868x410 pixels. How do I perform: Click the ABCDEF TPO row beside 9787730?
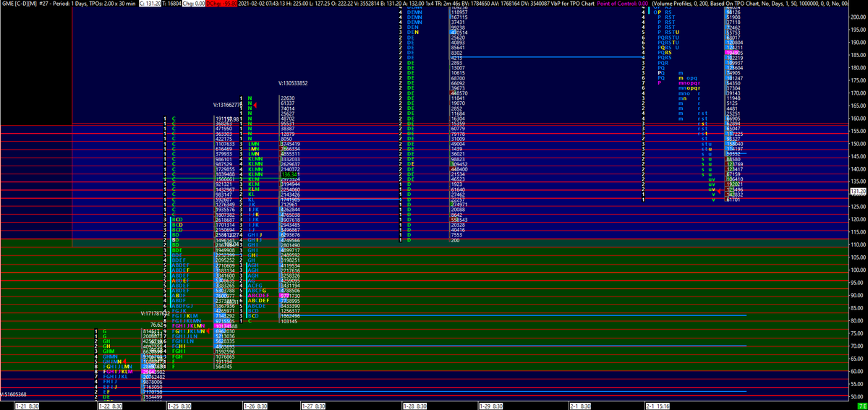[x=258, y=296]
